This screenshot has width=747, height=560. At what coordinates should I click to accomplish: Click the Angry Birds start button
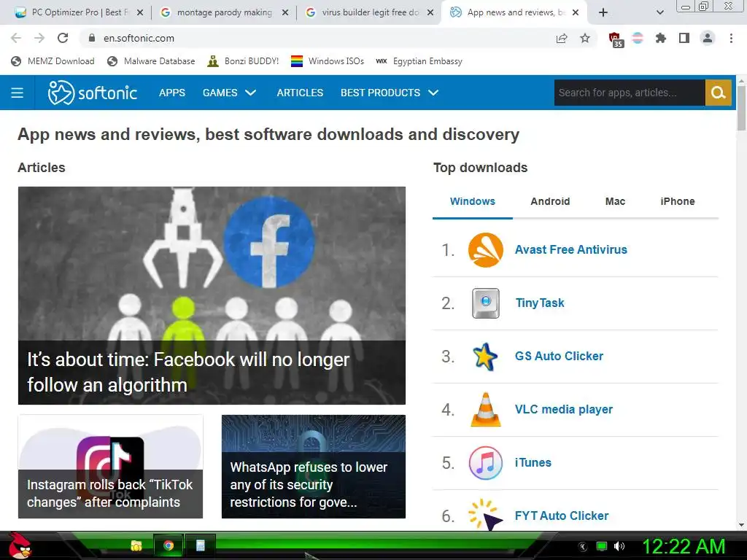(x=20, y=545)
